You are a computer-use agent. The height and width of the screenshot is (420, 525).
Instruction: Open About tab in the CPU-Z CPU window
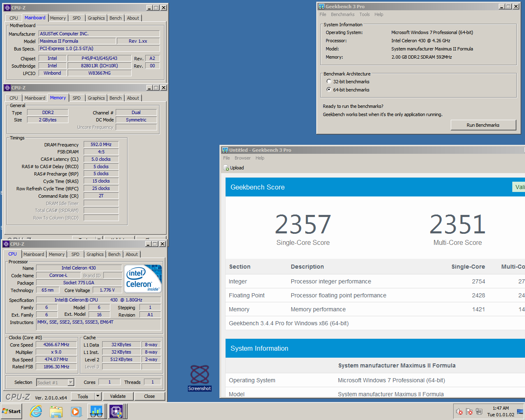(132, 254)
